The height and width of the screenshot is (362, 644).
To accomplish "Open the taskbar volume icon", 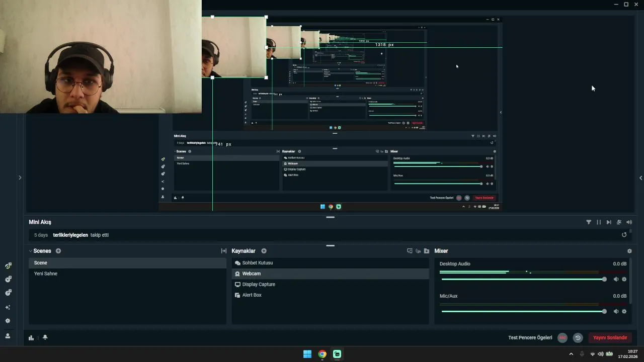I will click(600, 354).
